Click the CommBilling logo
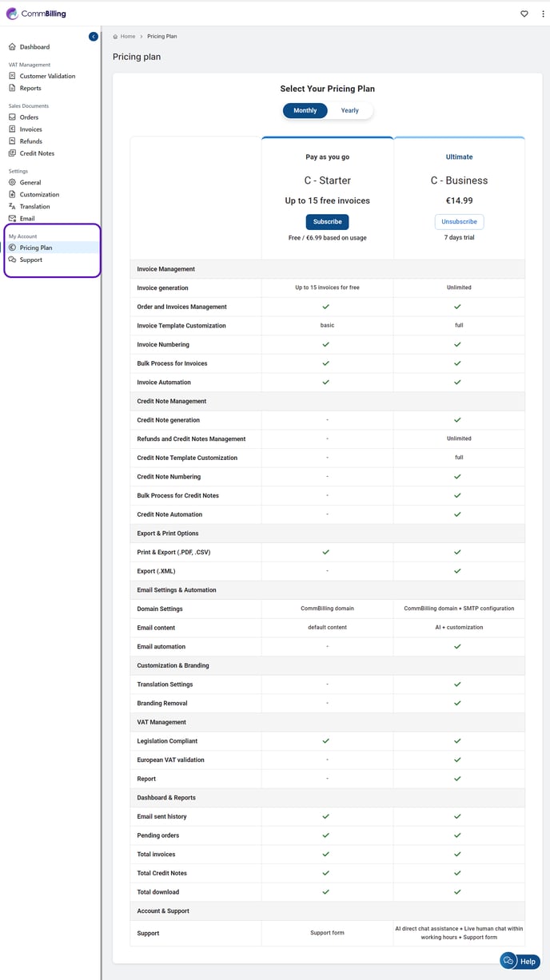The image size is (550, 980). click(36, 14)
